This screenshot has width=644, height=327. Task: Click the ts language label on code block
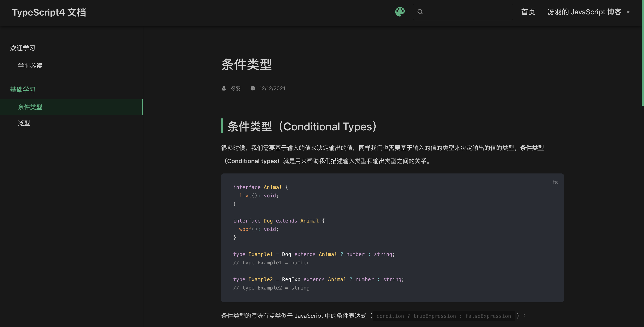[x=555, y=182]
